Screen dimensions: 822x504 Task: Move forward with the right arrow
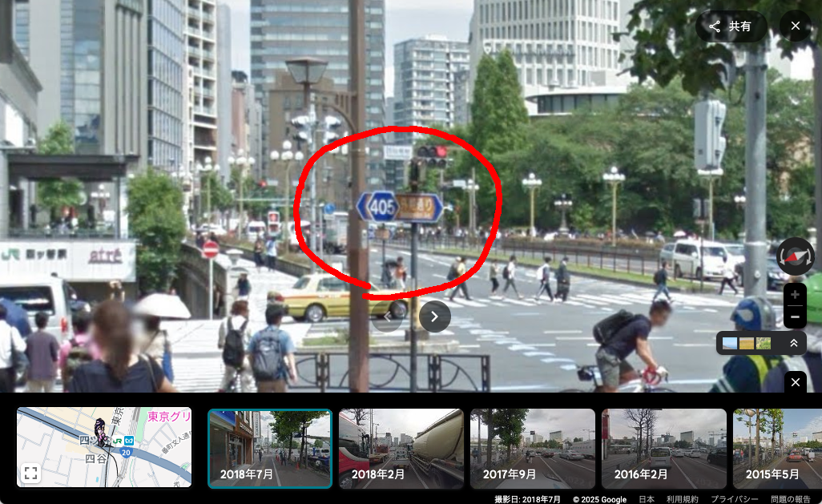(x=434, y=317)
